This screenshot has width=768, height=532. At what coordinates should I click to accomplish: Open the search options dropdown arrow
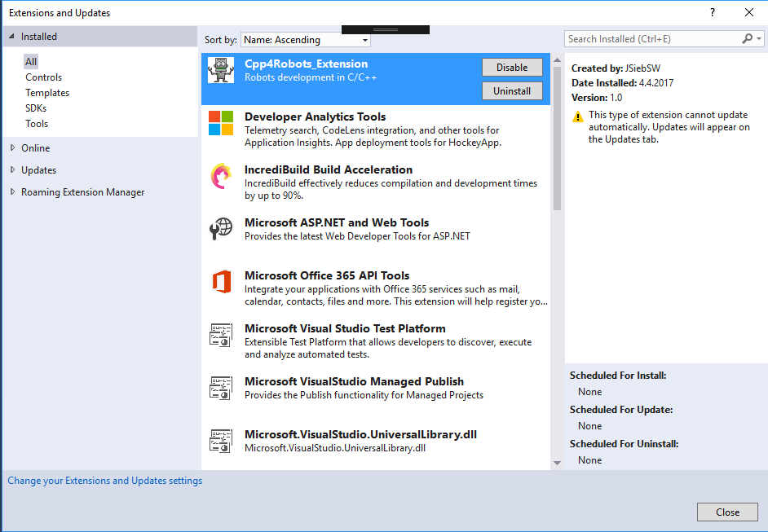[759, 38]
